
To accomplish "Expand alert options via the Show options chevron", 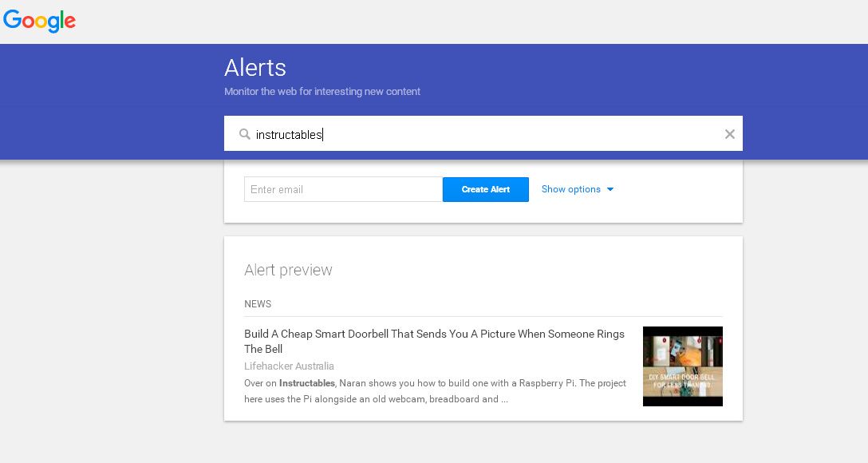I will pos(610,189).
